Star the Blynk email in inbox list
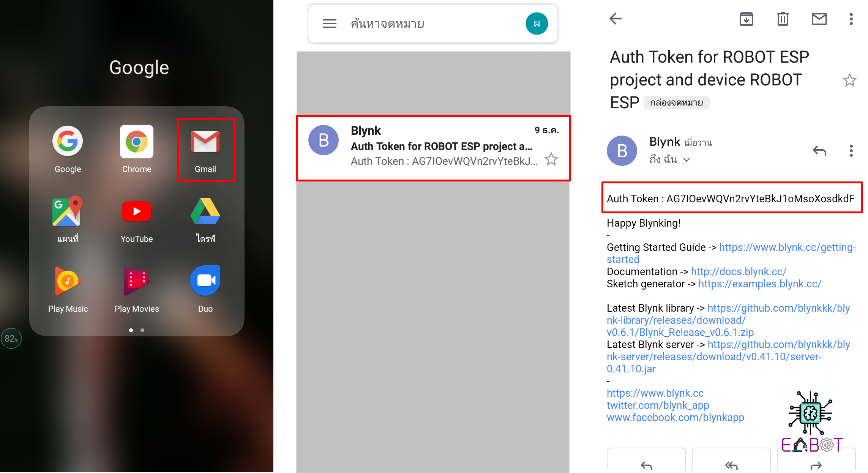Viewport: 868px width, 473px height. (551, 159)
